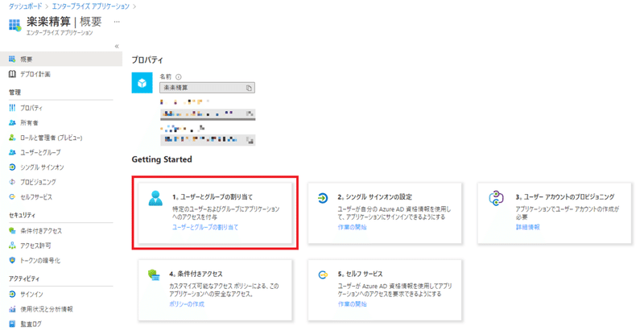Click the セルフサービス icon in sidebar
Screen dimensions: 644x330
(x=12, y=197)
